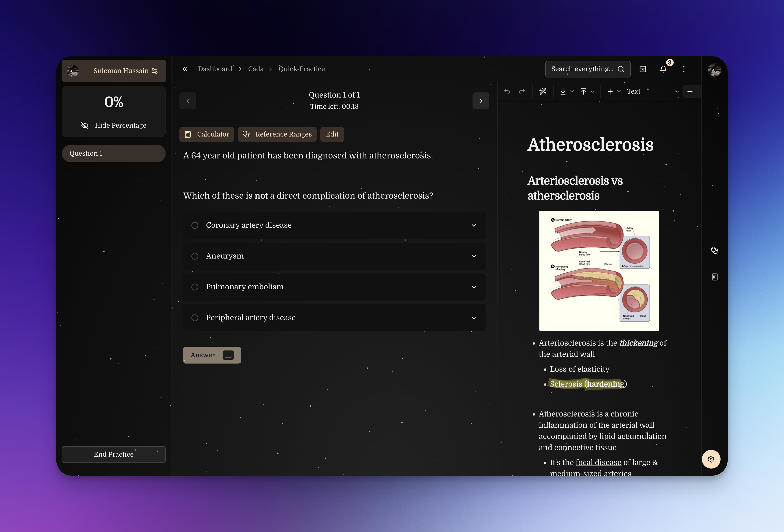Screen dimensions: 784x532
Task: Toggle Hide Percentage visibility
Action: pos(113,125)
